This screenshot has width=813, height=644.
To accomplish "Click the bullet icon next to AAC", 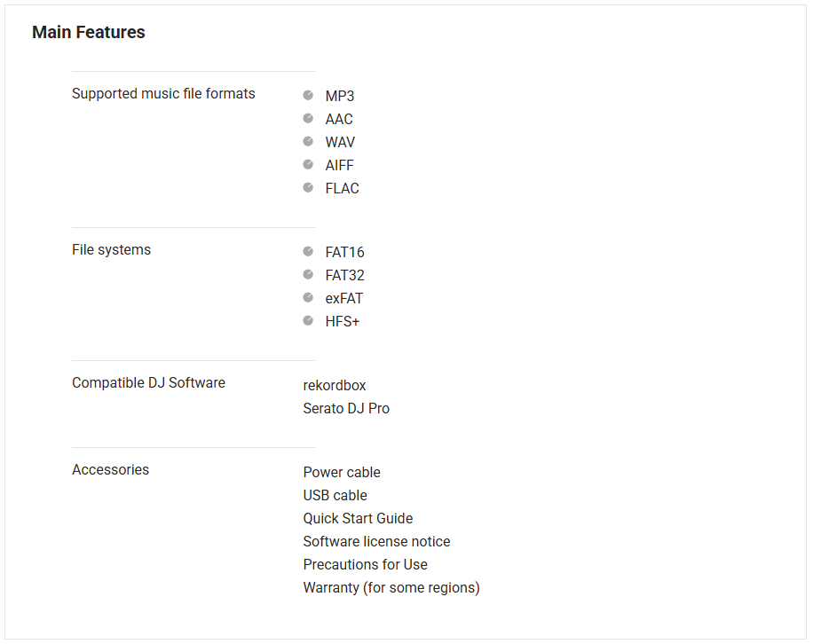I will tap(308, 118).
